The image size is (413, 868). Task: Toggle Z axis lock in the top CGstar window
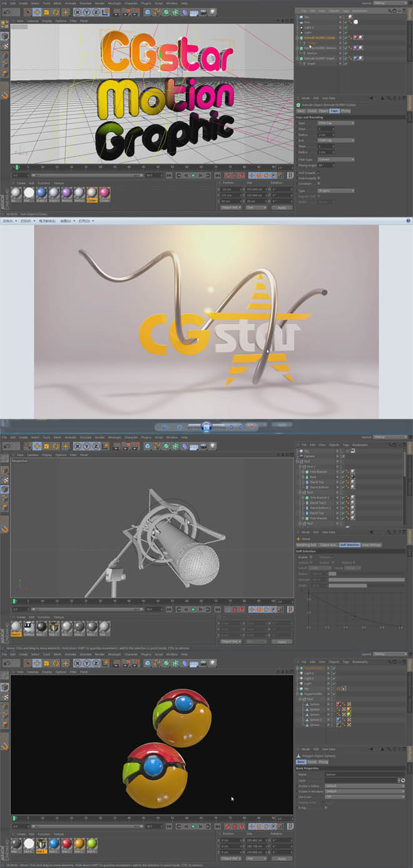(x=96, y=11)
